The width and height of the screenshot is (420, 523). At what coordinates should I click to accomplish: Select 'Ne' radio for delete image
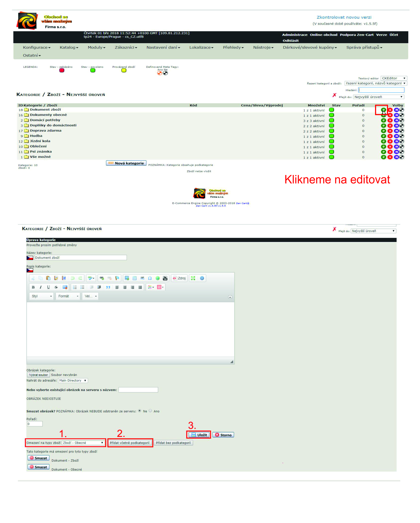point(139,410)
